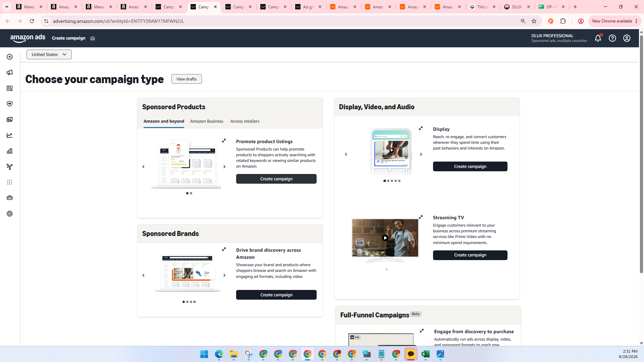
Task: Click the DLUX PROFESSIONAL account name
Action: [x=552, y=36]
